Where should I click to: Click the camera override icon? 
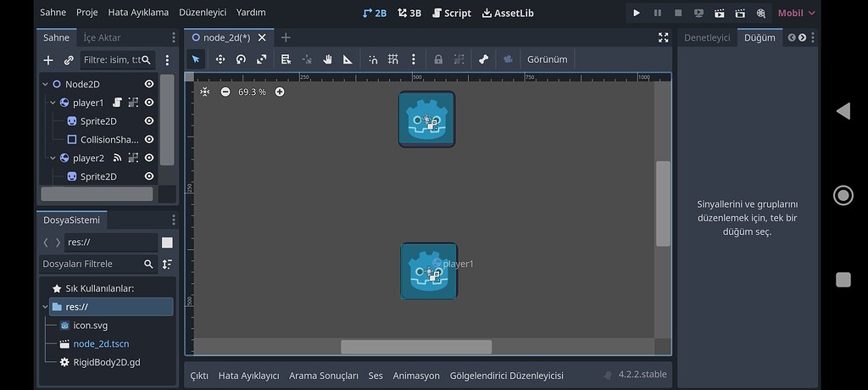tap(509, 59)
